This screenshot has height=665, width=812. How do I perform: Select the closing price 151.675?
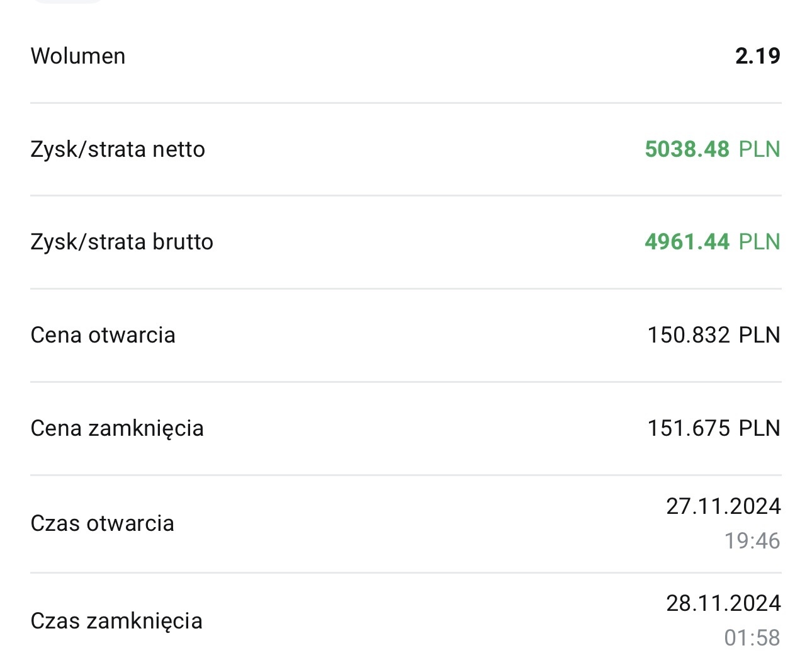pyautogui.click(x=689, y=428)
